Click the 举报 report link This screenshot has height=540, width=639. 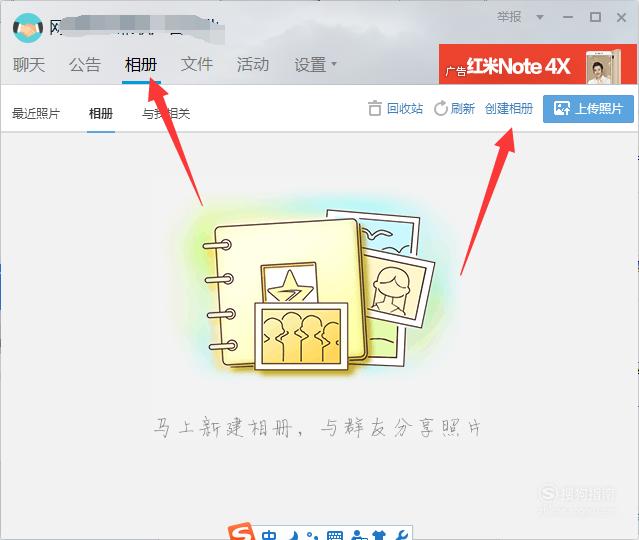[509, 17]
